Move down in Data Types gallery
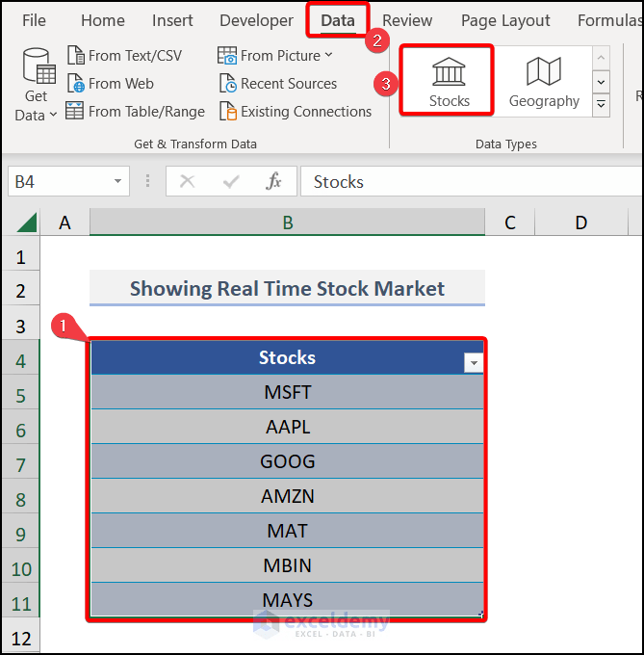644x655 pixels. [x=601, y=82]
